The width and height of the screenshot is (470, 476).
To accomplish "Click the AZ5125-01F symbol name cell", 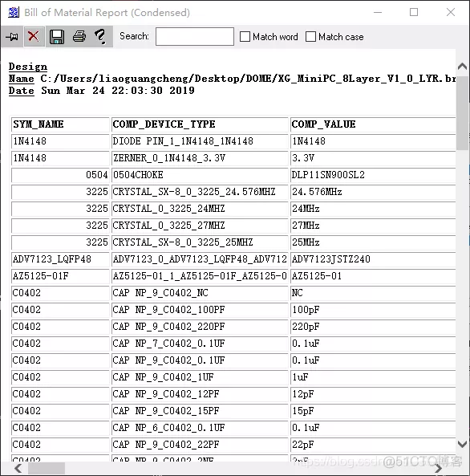I will [60, 276].
